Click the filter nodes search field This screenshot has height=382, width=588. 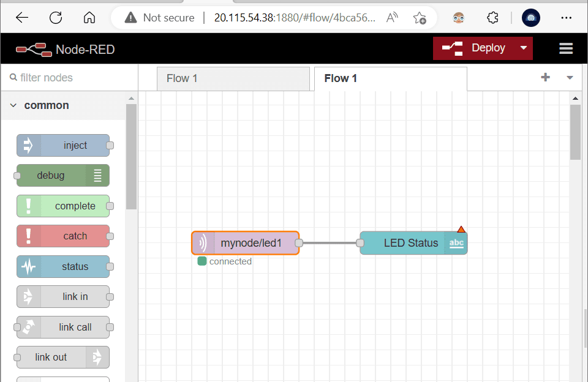[69, 78]
